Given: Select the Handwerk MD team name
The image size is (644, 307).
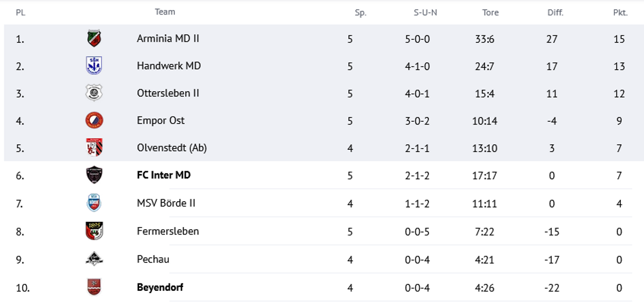Looking at the screenshot, I should (169, 66).
